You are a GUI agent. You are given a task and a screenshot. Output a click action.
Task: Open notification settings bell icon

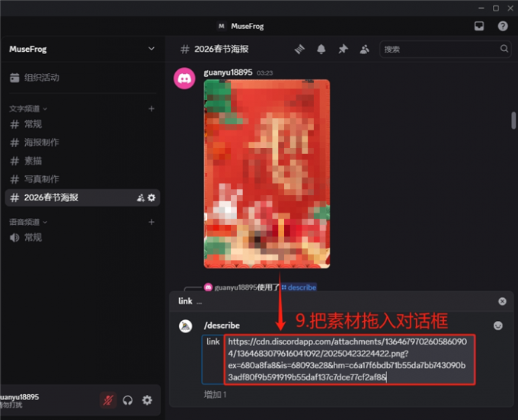pos(321,50)
